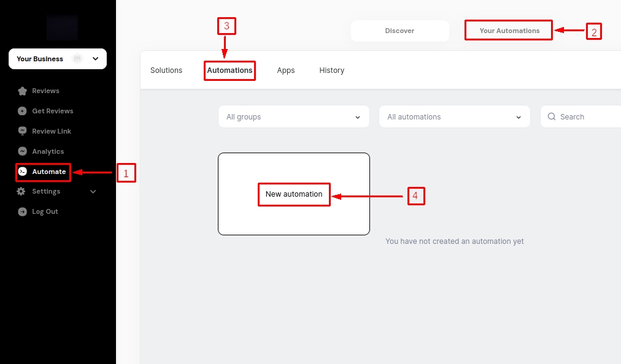
Task: Click the Settings gear icon
Action: click(x=21, y=191)
